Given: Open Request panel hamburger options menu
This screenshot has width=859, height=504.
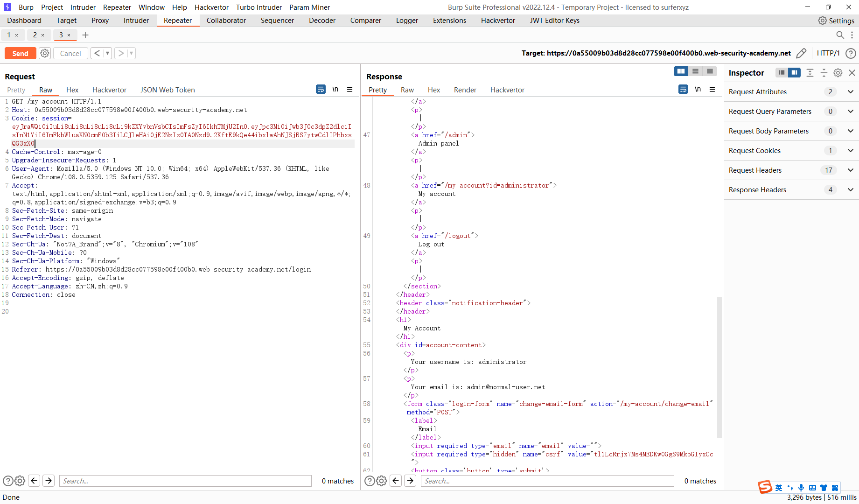Looking at the screenshot, I should tap(349, 89).
